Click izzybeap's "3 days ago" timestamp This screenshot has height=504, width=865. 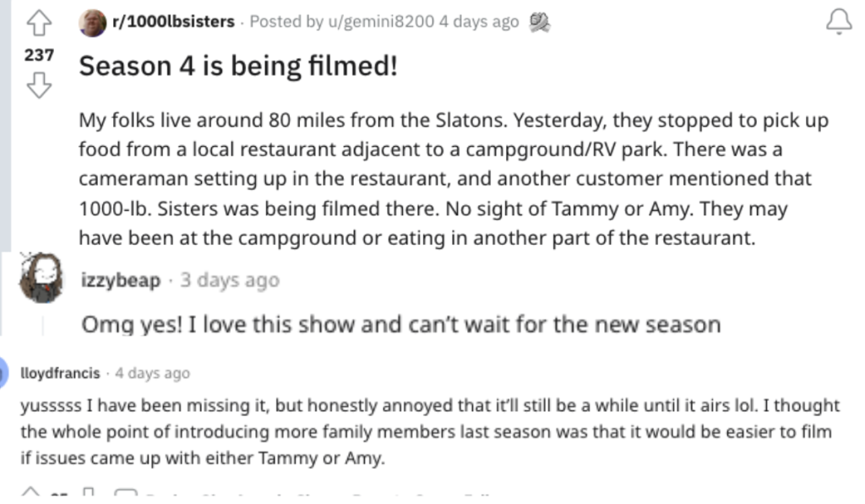[230, 280]
